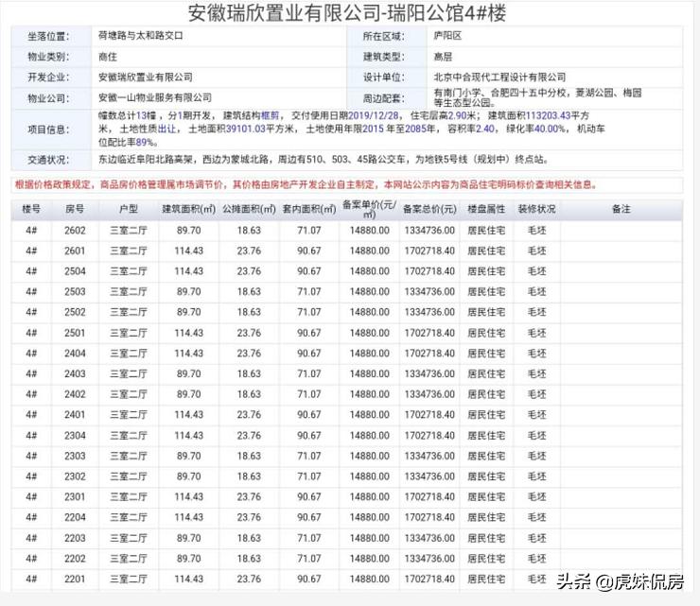Click the 备注 column header
The width and height of the screenshot is (700, 606).
point(621,209)
